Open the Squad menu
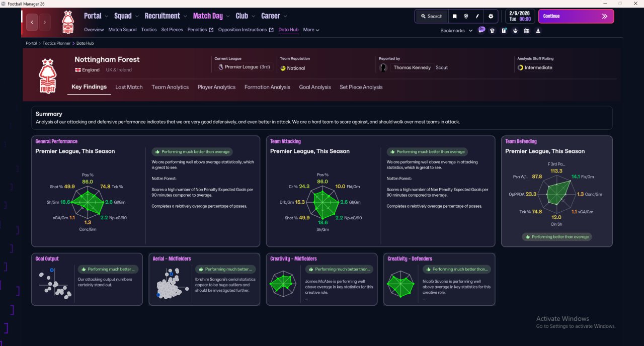The width and height of the screenshot is (644, 346). pyautogui.click(x=126, y=16)
